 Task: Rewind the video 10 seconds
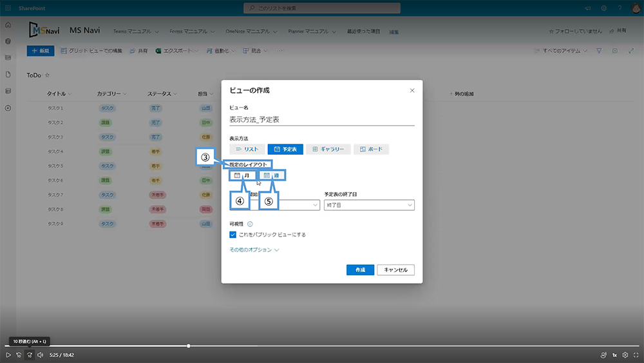click(x=19, y=355)
